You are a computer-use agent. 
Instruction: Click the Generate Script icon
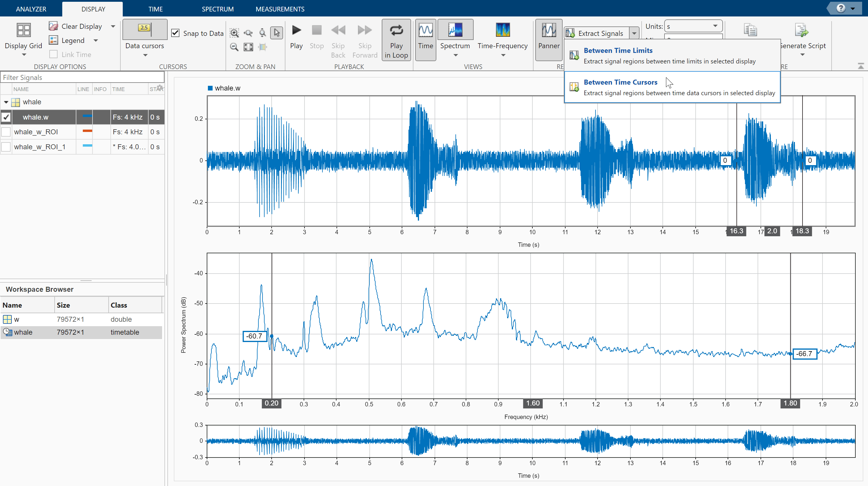801,30
